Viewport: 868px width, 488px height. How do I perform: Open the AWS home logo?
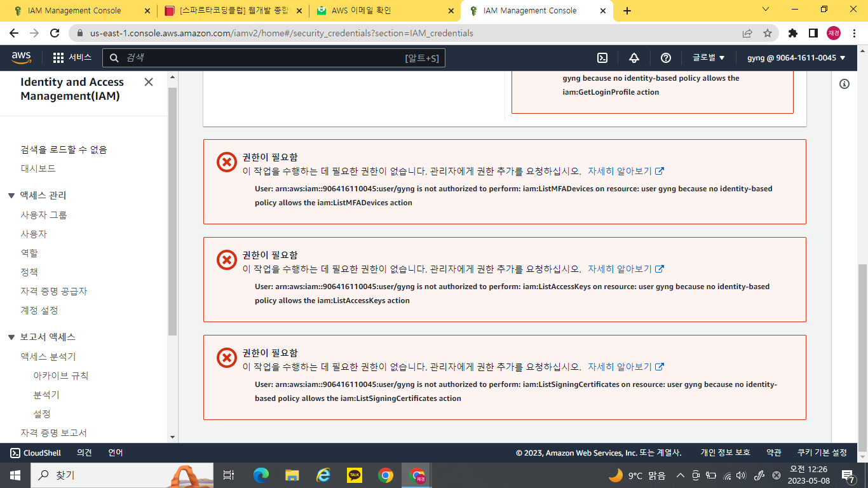click(x=21, y=58)
